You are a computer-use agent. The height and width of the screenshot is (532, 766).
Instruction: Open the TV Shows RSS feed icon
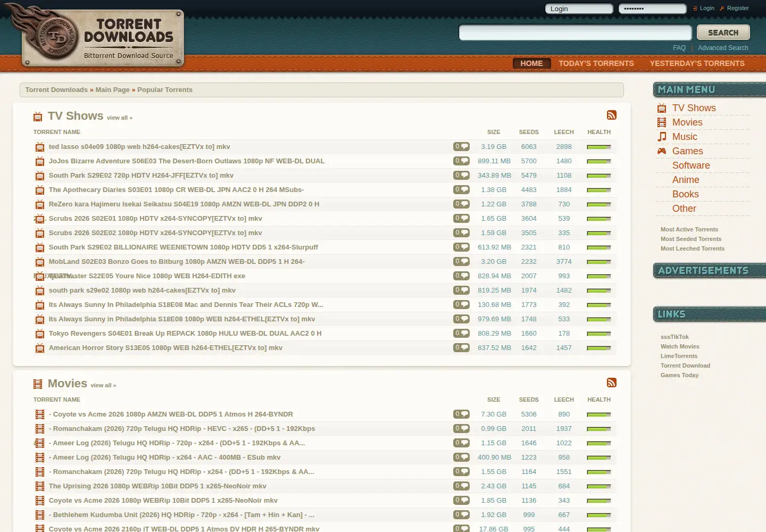612,115
